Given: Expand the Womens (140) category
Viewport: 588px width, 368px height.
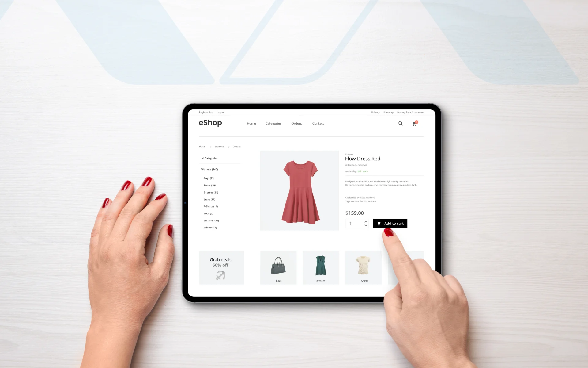Looking at the screenshot, I should [209, 169].
